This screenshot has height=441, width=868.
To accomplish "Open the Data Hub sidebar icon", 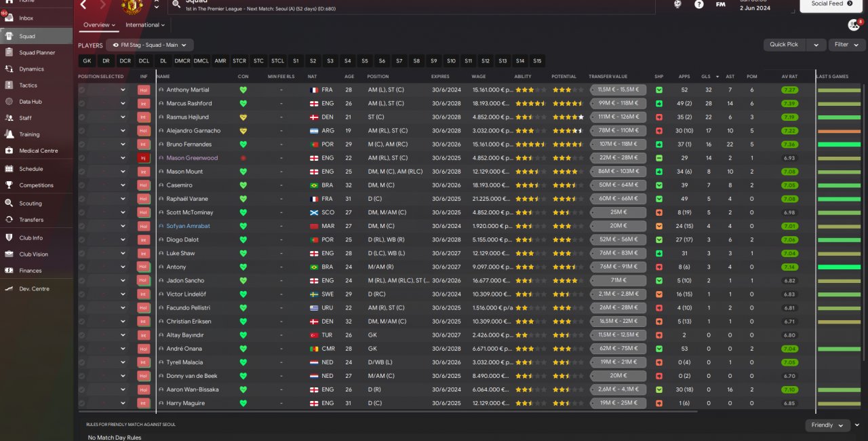I will click(x=9, y=102).
